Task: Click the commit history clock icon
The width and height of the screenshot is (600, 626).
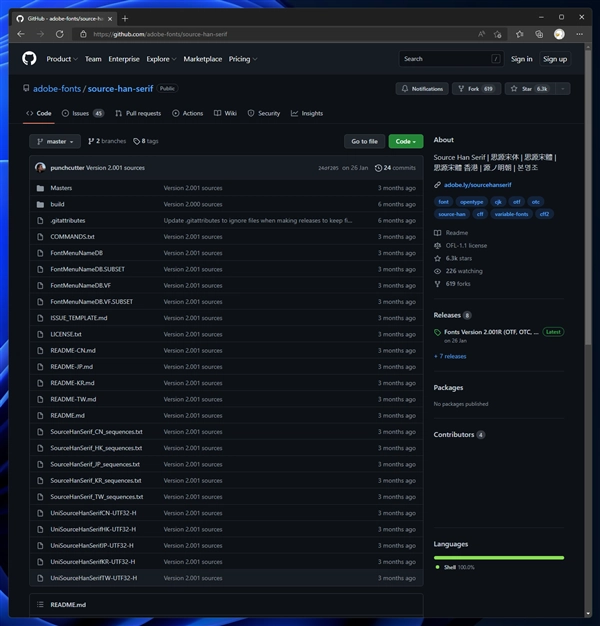Action: click(378, 168)
